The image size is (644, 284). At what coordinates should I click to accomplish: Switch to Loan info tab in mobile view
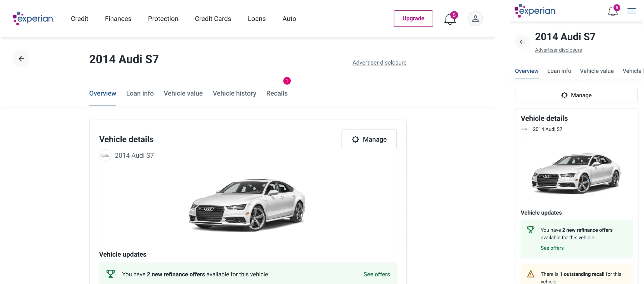(559, 71)
